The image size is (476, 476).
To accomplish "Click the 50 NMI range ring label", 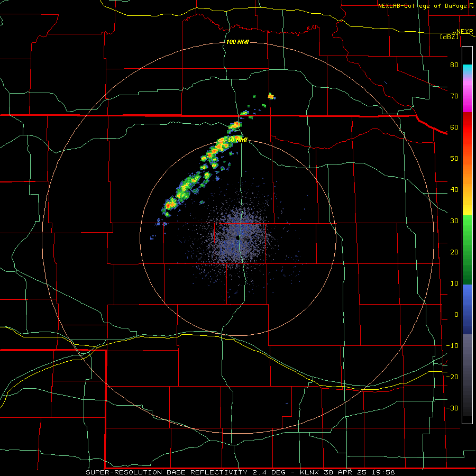I will (237, 140).
